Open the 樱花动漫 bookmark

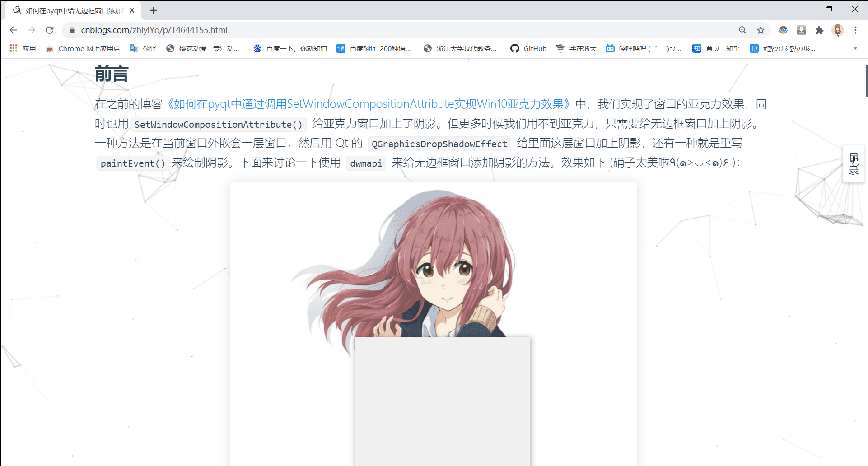coord(203,48)
